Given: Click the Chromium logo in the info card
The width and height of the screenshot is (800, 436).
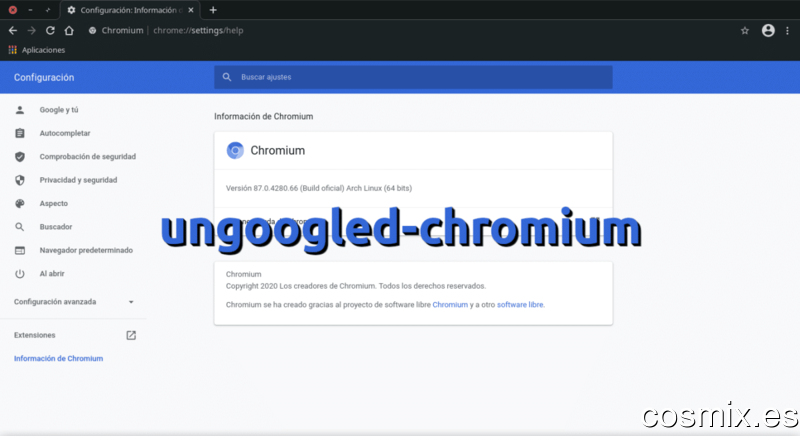Looking at the screenshot, I should (x=235, y=150).
